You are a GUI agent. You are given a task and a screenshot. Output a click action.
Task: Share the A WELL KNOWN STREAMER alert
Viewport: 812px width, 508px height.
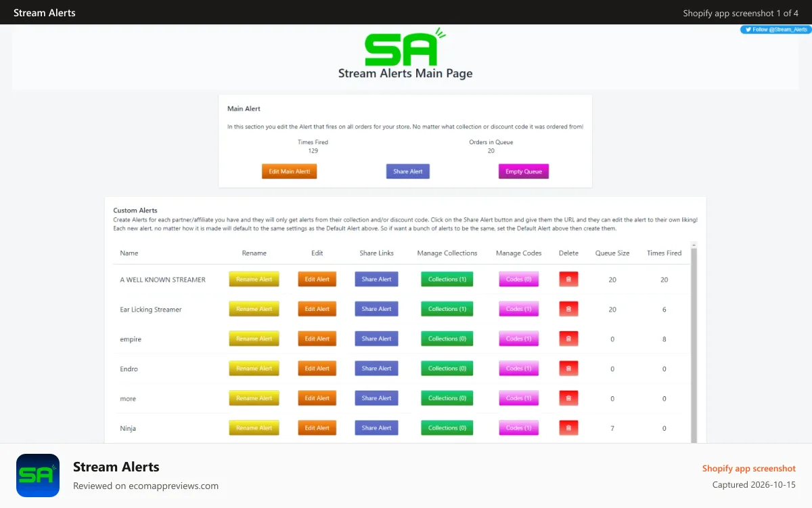[x=376, y=279]
